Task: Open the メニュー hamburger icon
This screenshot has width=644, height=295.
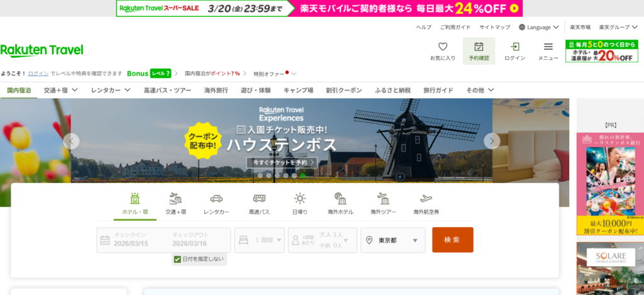Action: click(548, 47)
